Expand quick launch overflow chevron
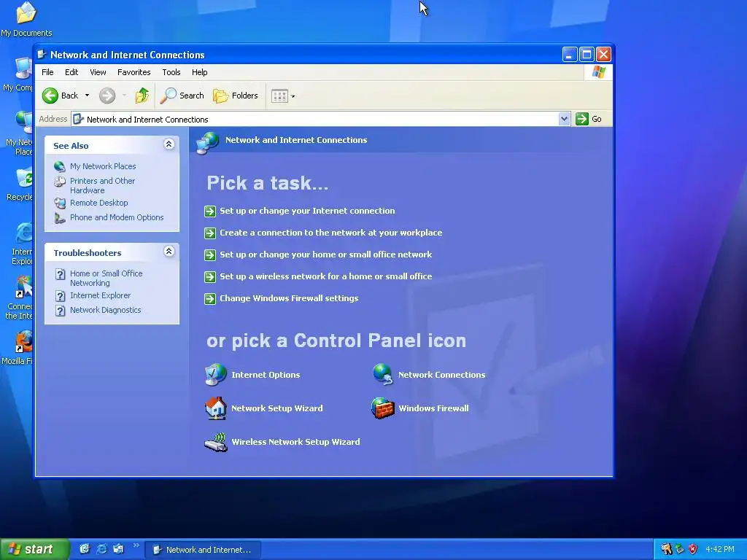Image resolution: width=747 pixels, height=560 pixels. [136, 545]
